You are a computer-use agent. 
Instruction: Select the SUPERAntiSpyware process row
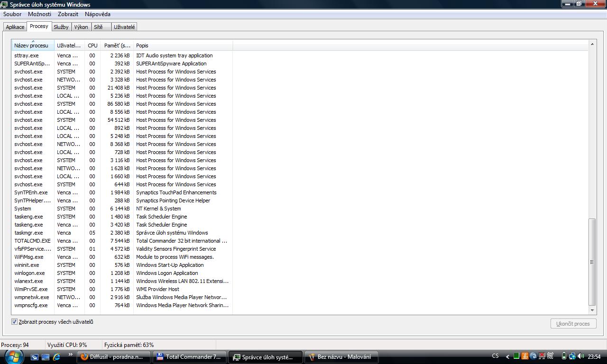[122, 64]
